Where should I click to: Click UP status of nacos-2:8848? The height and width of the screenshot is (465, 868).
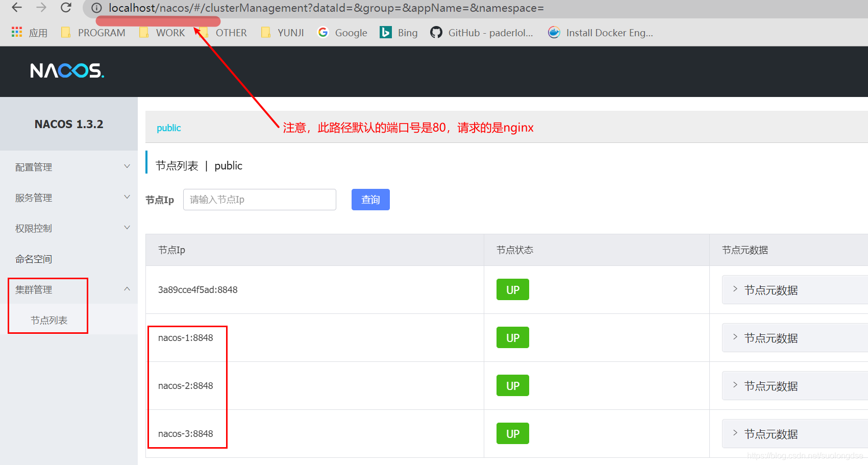pyautogui.click(x=513, y=385)
